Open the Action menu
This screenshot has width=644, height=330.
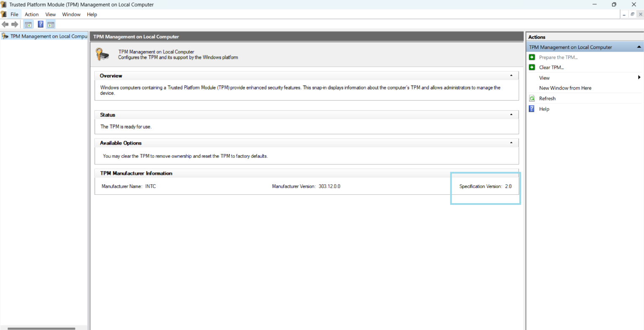(x=31, y=14)
